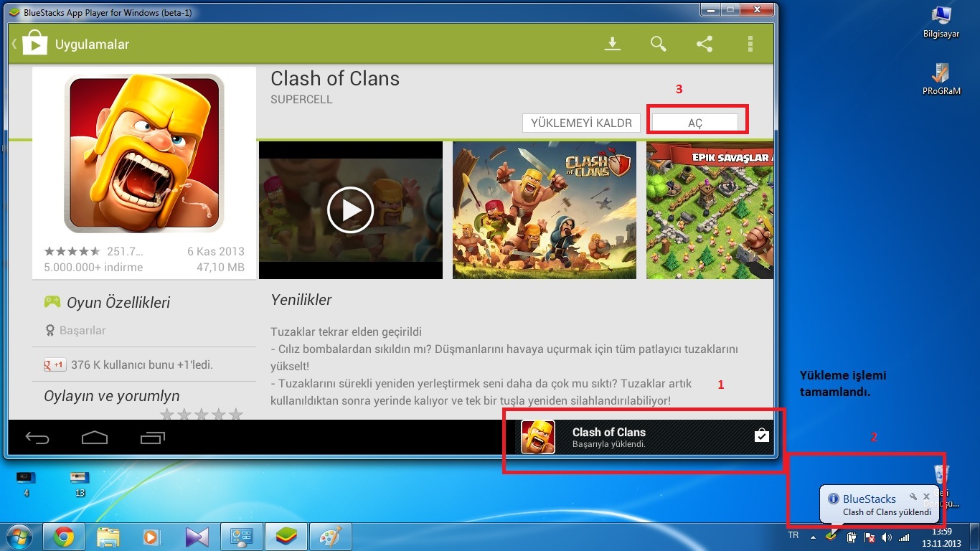This screenshot has width=980, height=551.
Task: Click the Paint taskbar icon
Action: click(330, 537)
